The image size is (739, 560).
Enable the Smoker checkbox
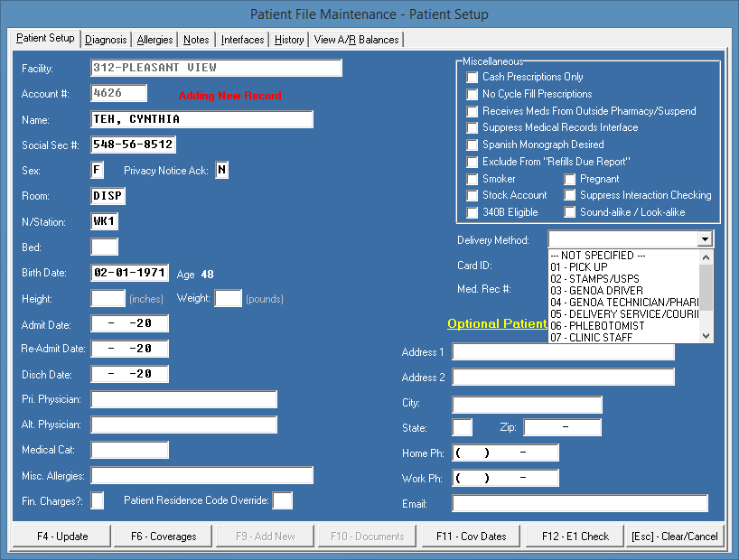click(x=472, y=179)
